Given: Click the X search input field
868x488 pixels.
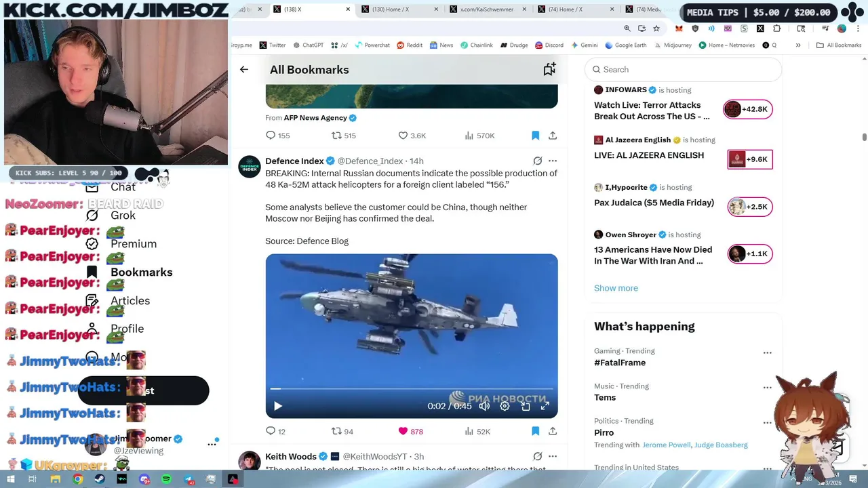Looking at the screenshot, I should 684,69.
